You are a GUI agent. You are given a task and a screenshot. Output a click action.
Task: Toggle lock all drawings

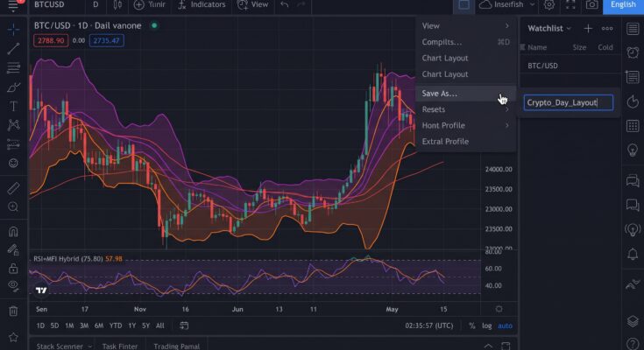(13, 269)
